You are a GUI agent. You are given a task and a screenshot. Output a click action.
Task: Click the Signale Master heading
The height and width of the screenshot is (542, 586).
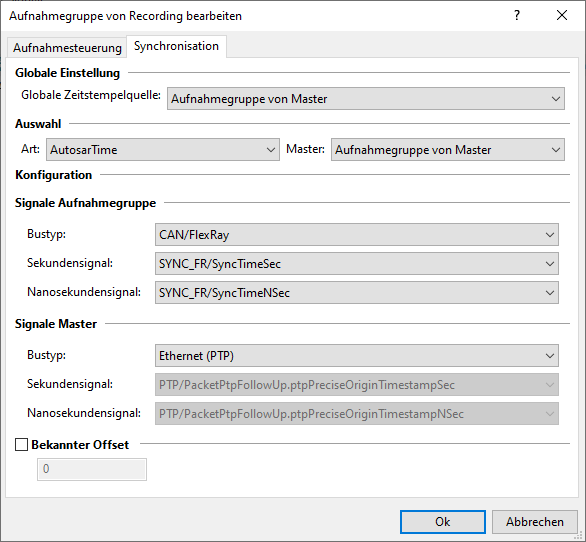tap(56, 324)
